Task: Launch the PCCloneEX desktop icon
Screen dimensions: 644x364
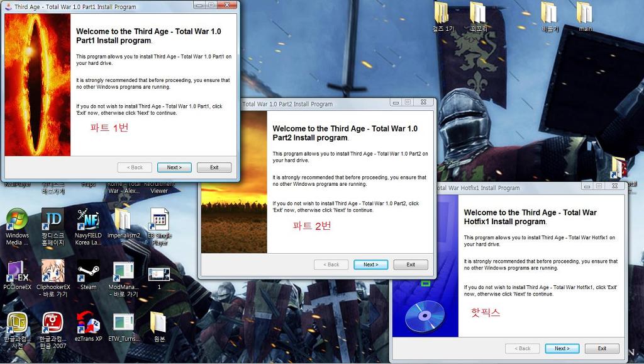Action: pos(17,275)
